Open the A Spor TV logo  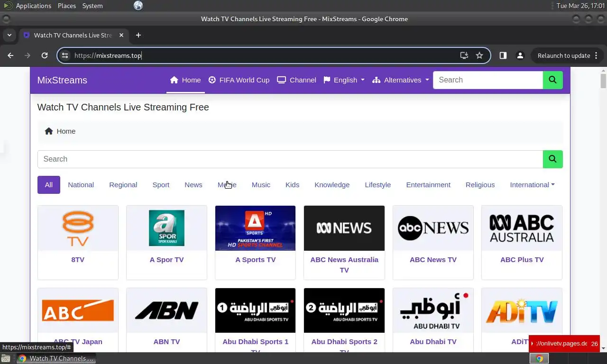pos(166,228)
